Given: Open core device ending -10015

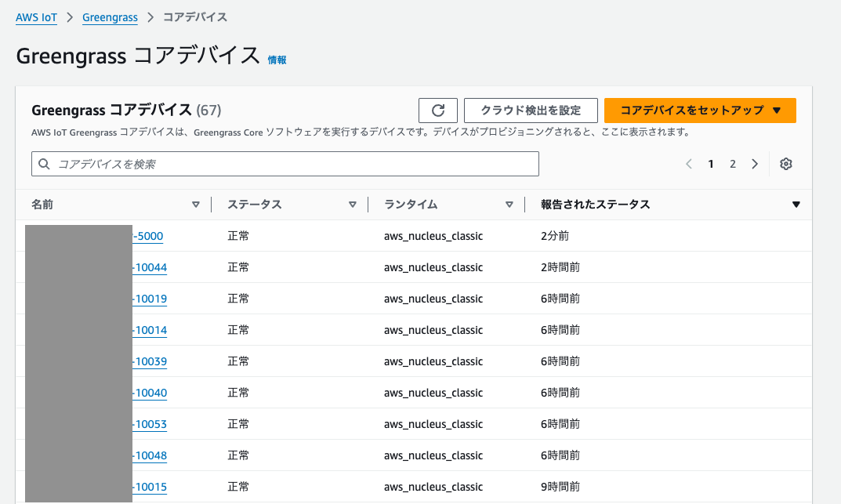Looking at the screenshot, I should coord(150,487).
